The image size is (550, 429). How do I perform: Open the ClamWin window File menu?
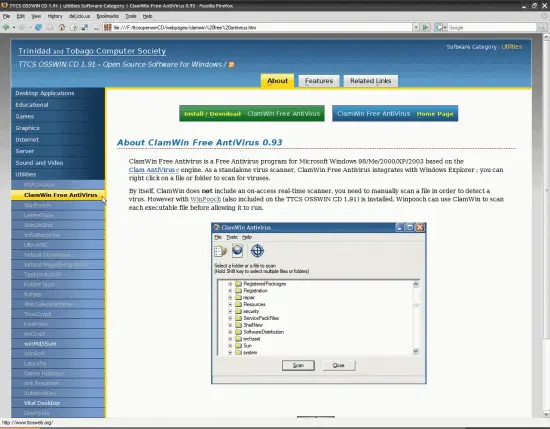pyautogui.click(x=218, y=237)
